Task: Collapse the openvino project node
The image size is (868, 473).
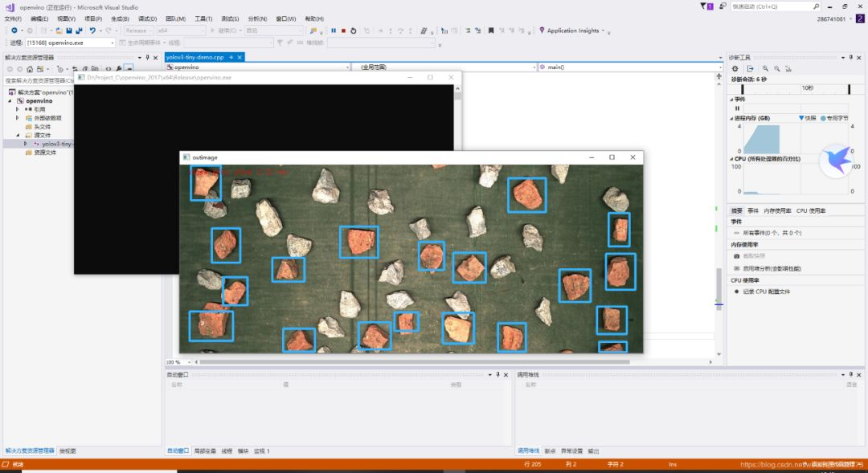Action: tap(10, 100)
